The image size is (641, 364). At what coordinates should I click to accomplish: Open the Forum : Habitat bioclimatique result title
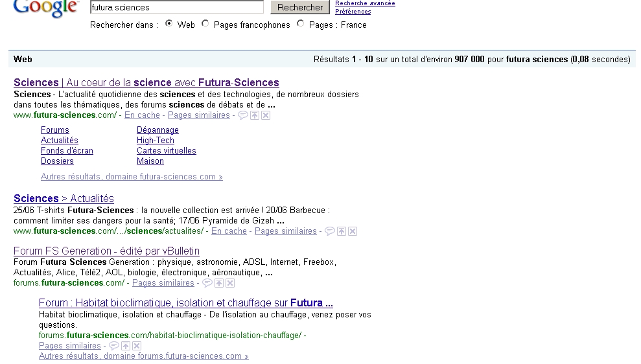[x=186, y=302]
